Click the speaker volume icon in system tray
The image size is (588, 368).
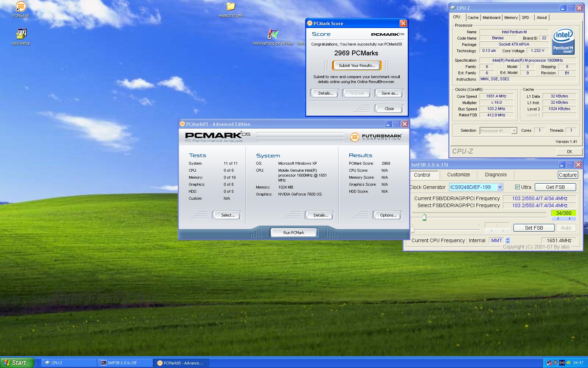click(x=556, y=363)
